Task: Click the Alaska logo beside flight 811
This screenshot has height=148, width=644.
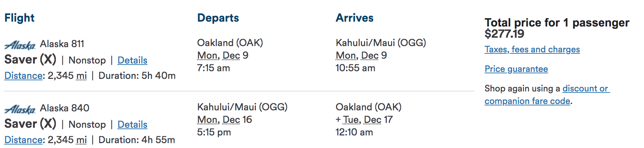Action: (x=20, y=45)
